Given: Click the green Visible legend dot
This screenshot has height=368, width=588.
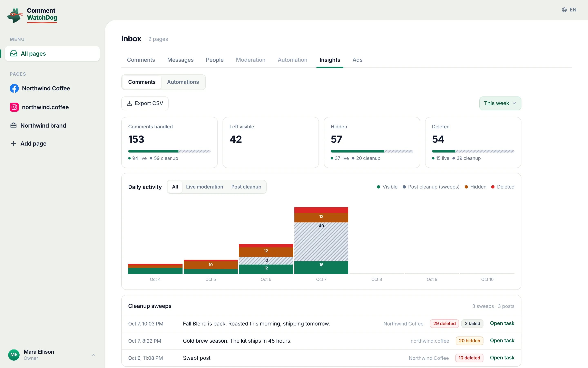Looking at the screenshot, I should click(378, 187).
